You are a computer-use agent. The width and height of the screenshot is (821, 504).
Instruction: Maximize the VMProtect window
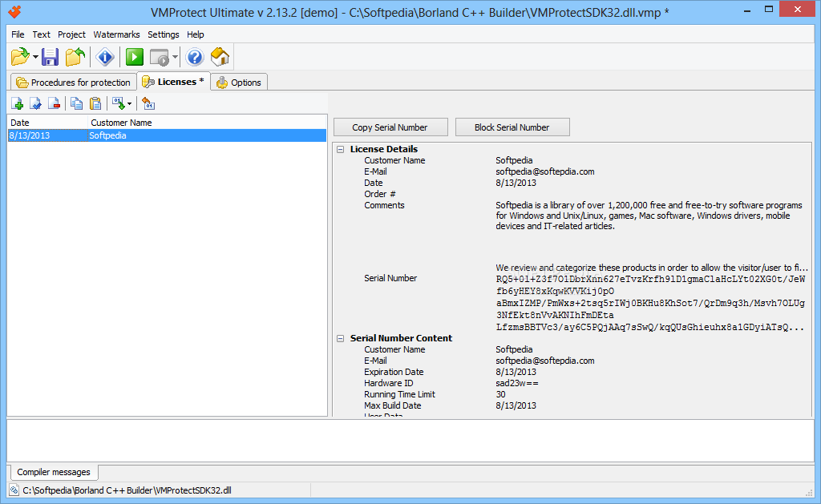769,9
